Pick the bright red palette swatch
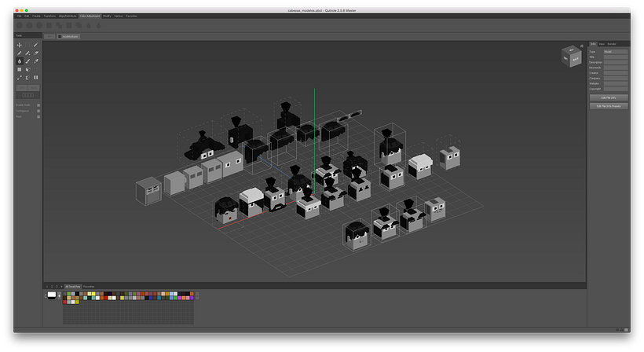This screenshot has height=352, width=644. click(105, 298)
